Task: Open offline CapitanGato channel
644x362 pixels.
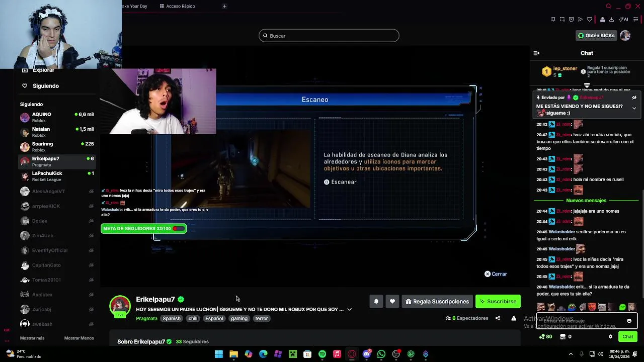Action: click(x=57, y=265)
